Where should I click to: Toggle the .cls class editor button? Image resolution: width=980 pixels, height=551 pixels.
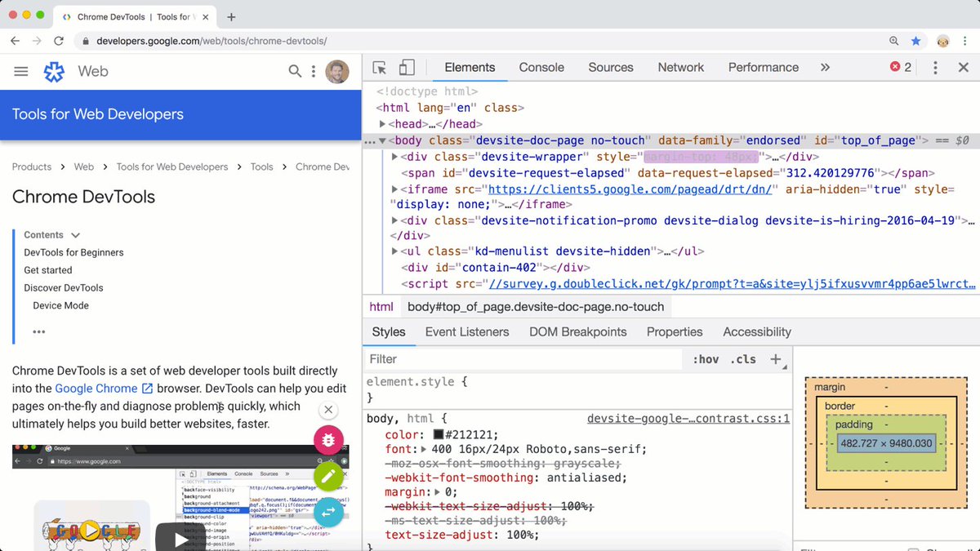[743, 359]
